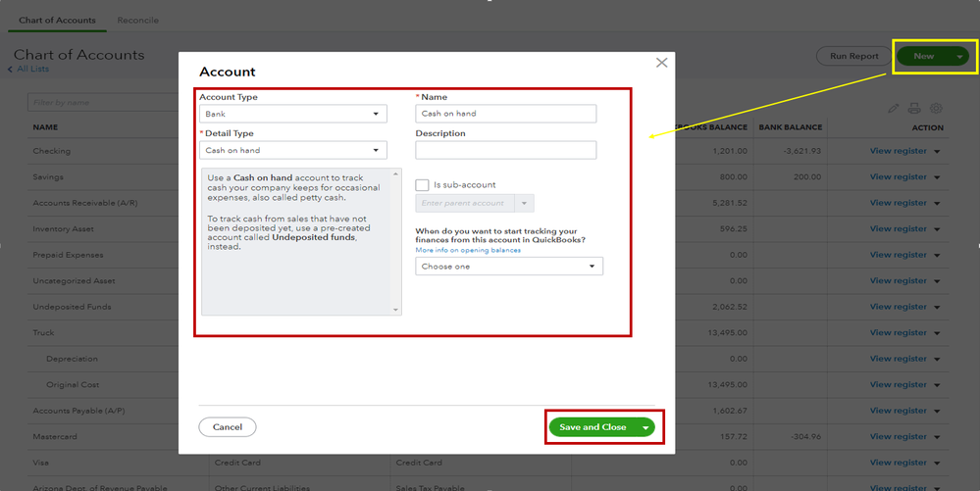The width and height of the screenshot is (980, 491).
Task: Click the NAME column header
Action: click(x=45, y=127)
